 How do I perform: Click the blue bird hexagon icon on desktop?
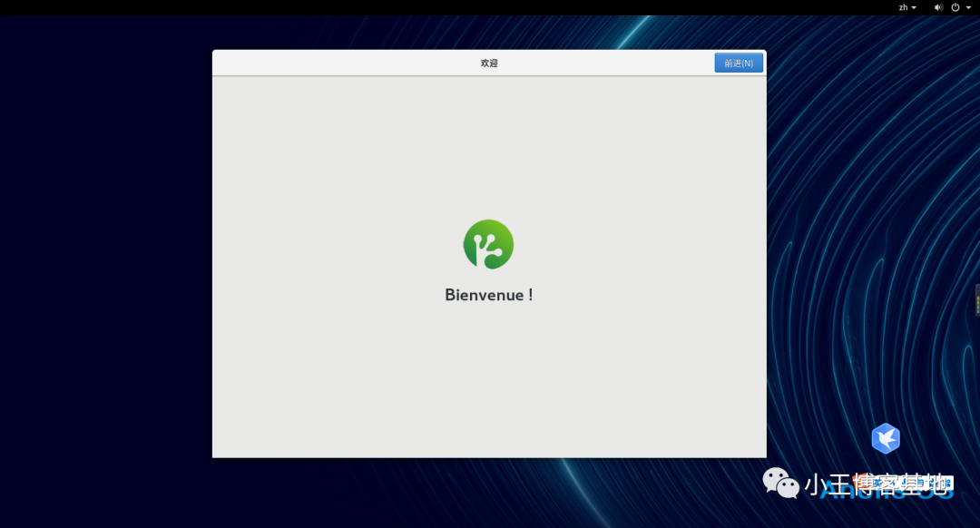[x=886, y=438]
